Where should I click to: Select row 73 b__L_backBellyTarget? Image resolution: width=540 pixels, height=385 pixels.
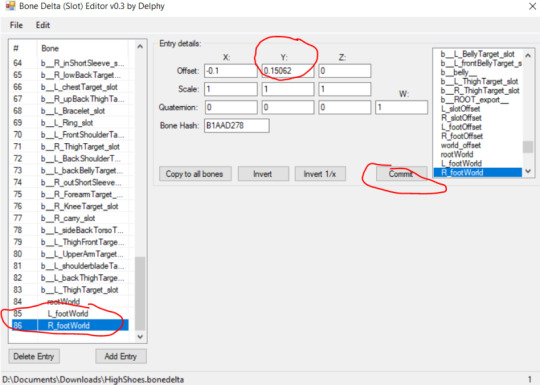click(70, 170)
